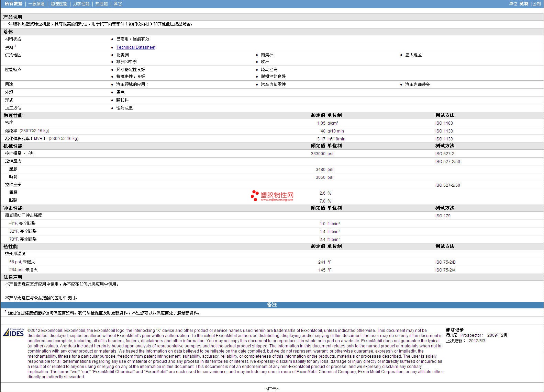The width and height of the screenshot is (544, 392).
Task: Select the 力学性能 tab
Action: (x=81, y=4)
